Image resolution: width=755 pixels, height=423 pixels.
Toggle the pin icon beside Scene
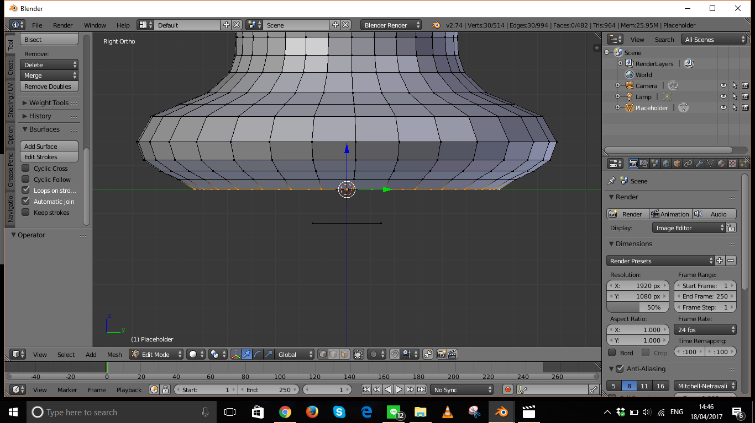(612, 181)
